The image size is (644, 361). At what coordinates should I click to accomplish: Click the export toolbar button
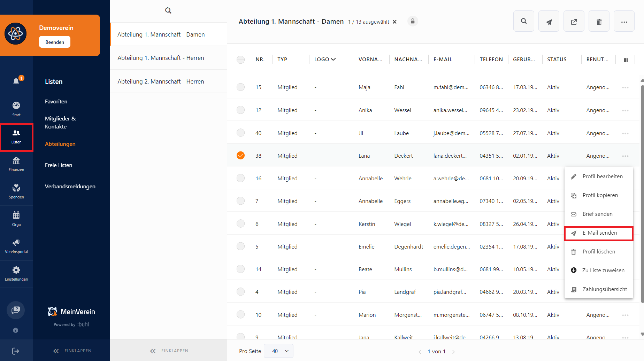point(574,21)
